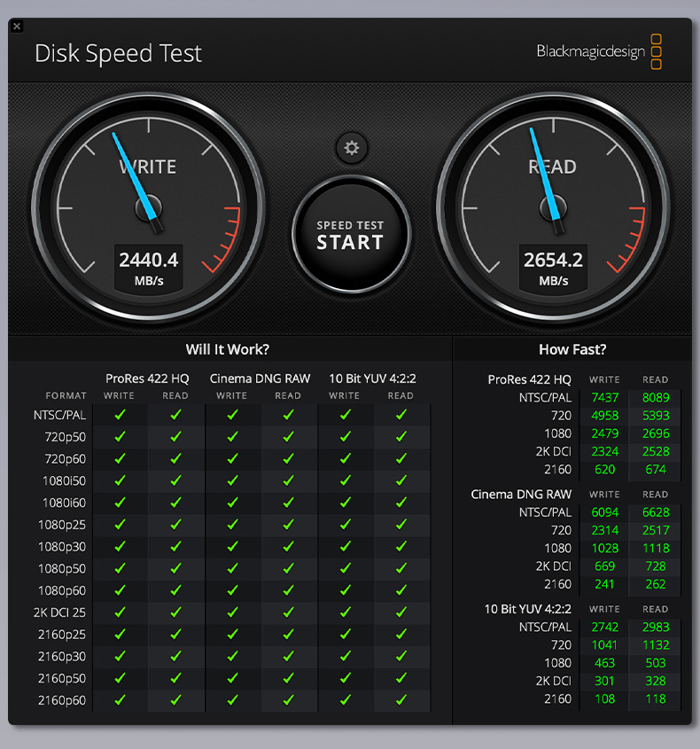Click the Blackmagicdesign logo
The image size is (700, 749).
(599, 51)
